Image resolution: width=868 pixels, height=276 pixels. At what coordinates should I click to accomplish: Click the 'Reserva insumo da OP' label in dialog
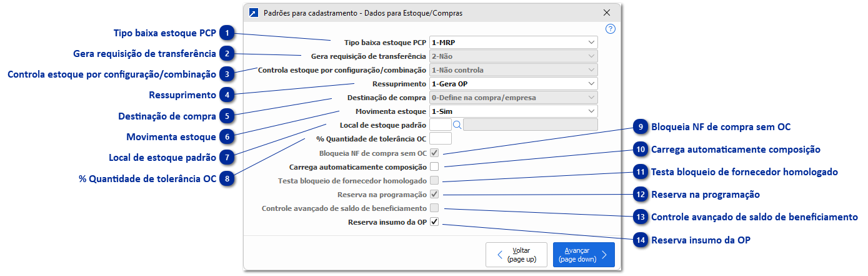click(387, 222)
